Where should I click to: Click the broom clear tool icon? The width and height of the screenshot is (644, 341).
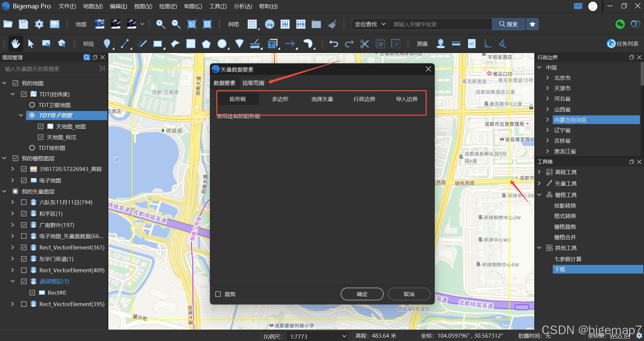pos(332,24)
